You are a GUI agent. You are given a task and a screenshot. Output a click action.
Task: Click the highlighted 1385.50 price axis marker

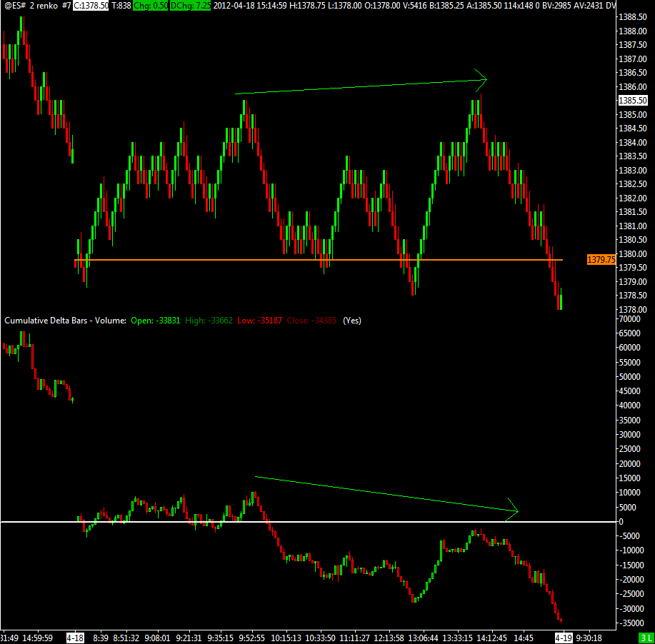tap(632, 100)
